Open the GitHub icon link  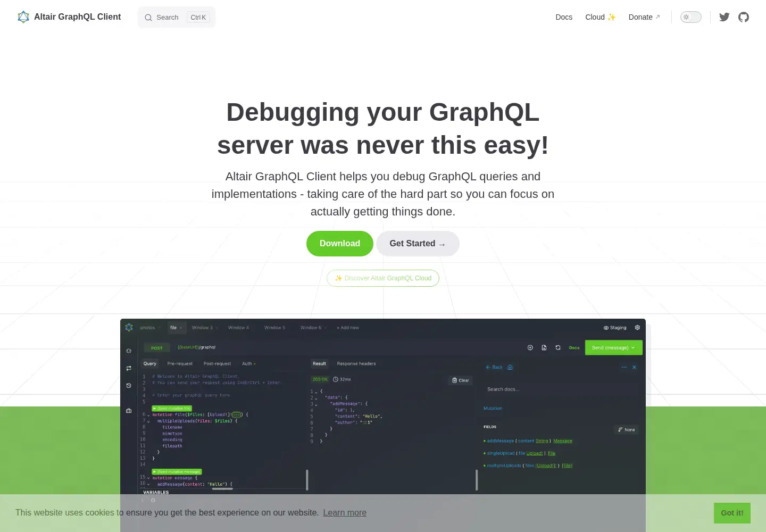(x=744, y=17)
